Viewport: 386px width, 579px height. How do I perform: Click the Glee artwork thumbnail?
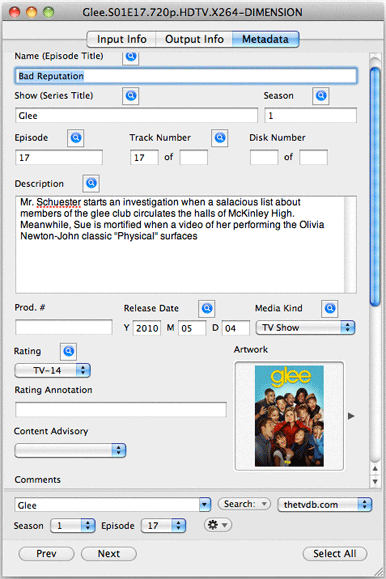coord(289,416)
